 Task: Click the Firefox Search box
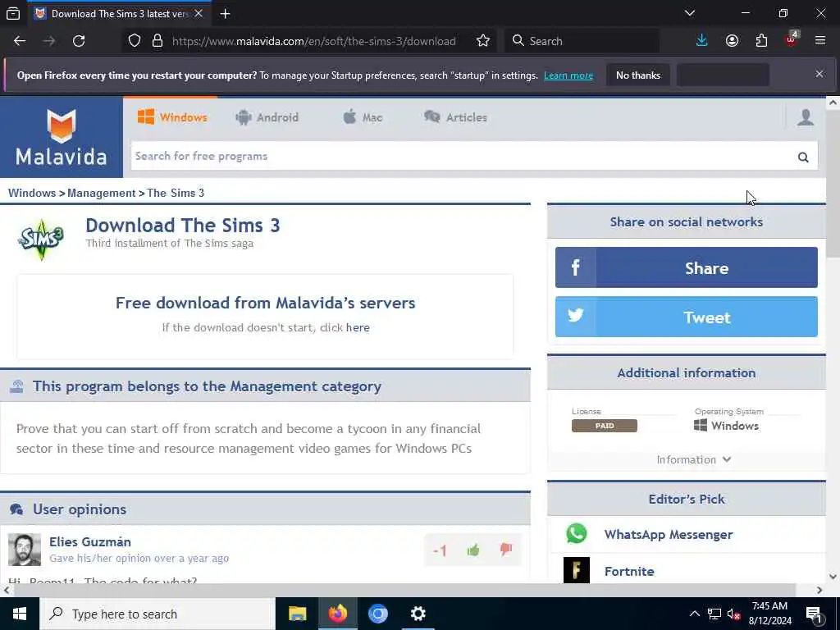(582, 41)
